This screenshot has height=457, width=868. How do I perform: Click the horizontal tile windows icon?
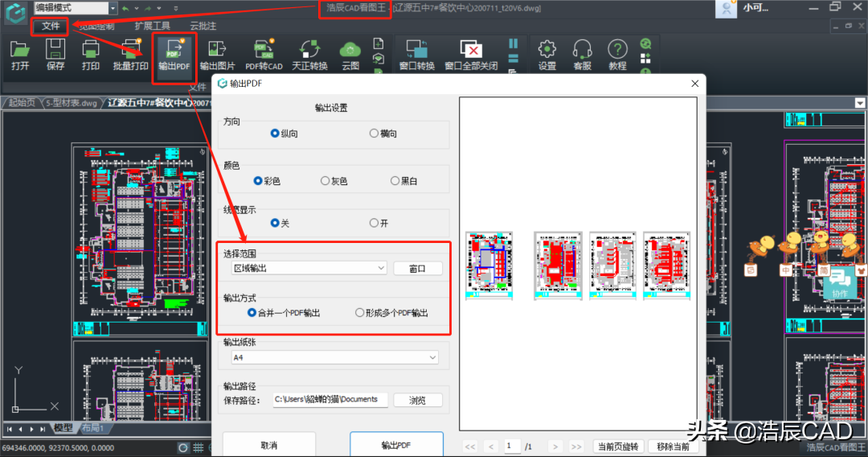click(513, 58)
